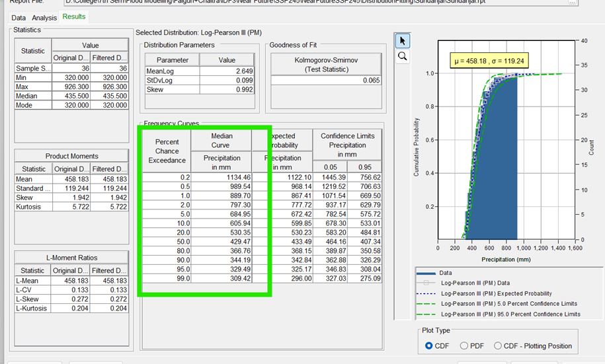Click the report file browse button

[573, 2]
